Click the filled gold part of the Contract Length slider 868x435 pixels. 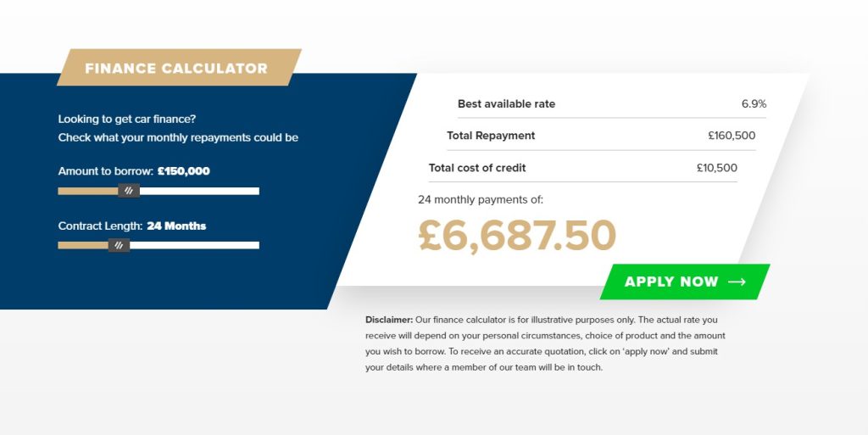coord(83,245)
